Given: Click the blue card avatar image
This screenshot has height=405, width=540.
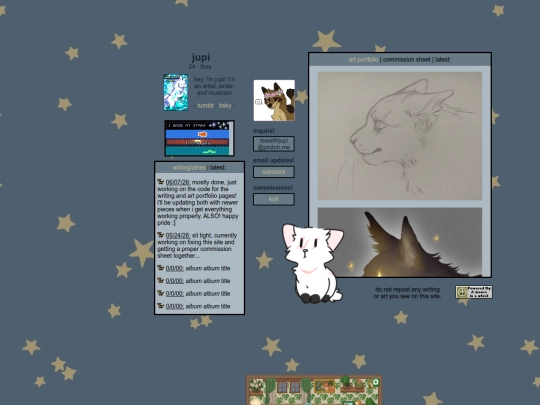Looking at the screenshot, I should (176, 92).
